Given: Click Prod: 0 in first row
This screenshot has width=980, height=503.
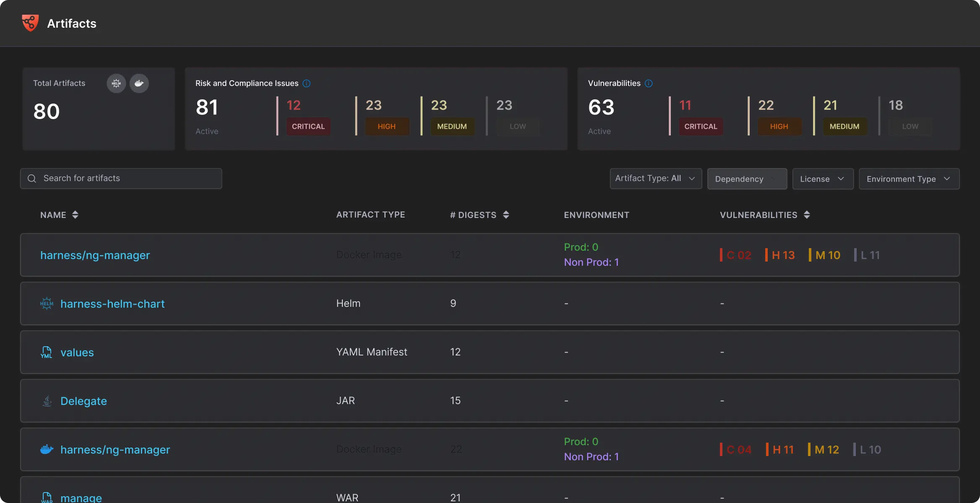Looking at the screenshot, I should tap(581, 247).
